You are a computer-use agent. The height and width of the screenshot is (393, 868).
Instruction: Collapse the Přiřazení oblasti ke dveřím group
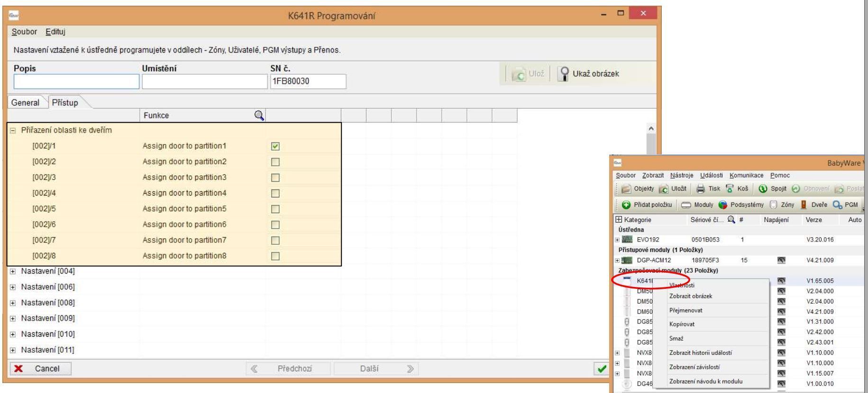tap(13, 131)
